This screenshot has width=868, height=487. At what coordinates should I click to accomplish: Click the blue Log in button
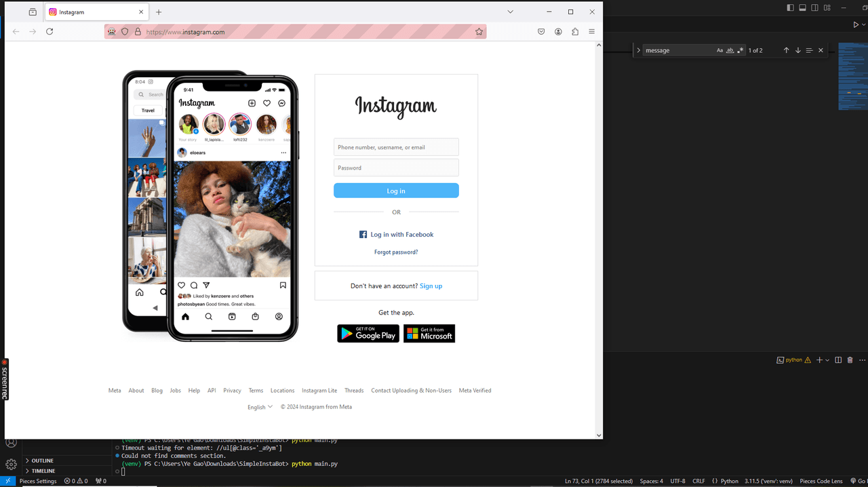coord(396,191)
